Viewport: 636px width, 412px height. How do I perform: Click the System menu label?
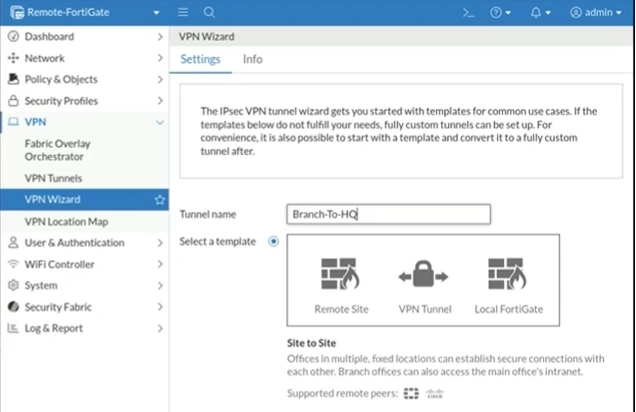tap(41, 285)
